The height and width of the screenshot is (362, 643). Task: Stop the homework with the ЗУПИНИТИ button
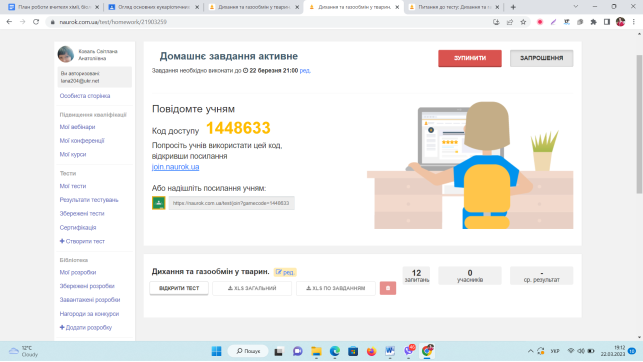(x=470, y=58)
